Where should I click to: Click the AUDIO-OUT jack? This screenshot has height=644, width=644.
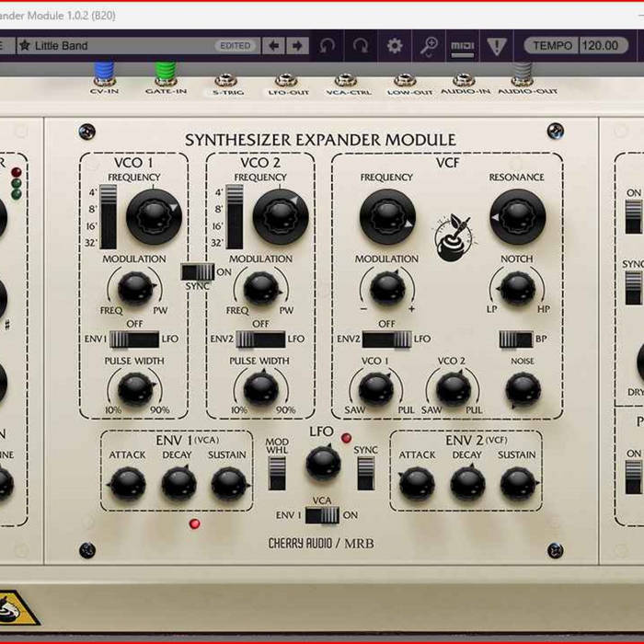coord(523,75)
